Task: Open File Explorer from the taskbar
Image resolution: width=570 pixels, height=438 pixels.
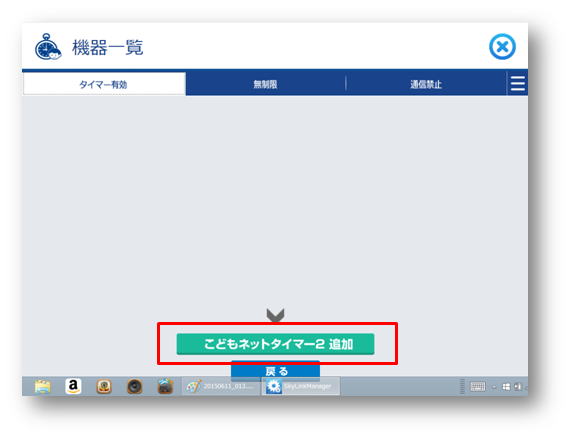Action: [x=43, y=386]
